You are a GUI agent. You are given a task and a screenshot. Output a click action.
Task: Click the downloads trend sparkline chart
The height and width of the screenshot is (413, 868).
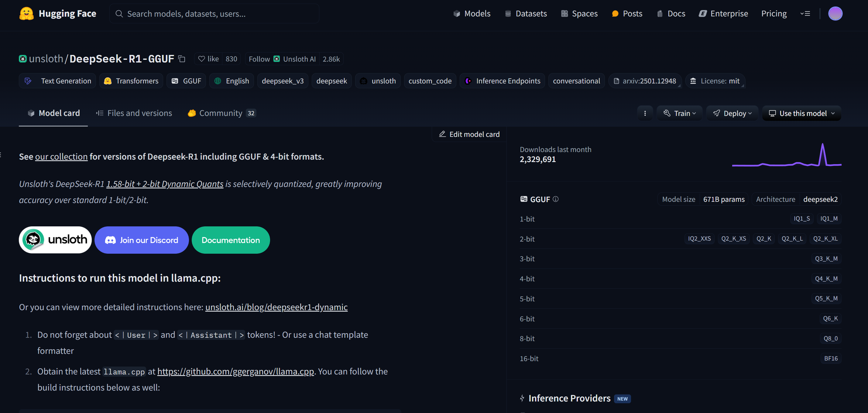tap(787, 155)
